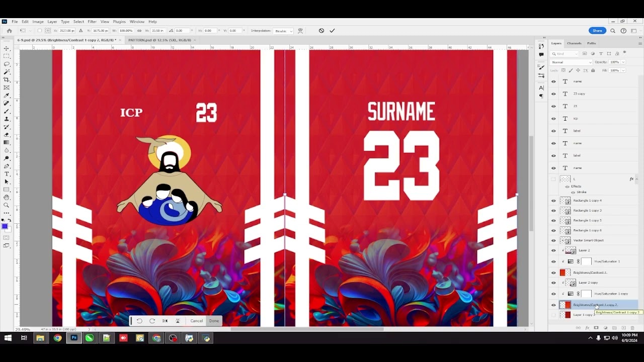Hide the 23 copy text layer

click(x=553, y=94)
